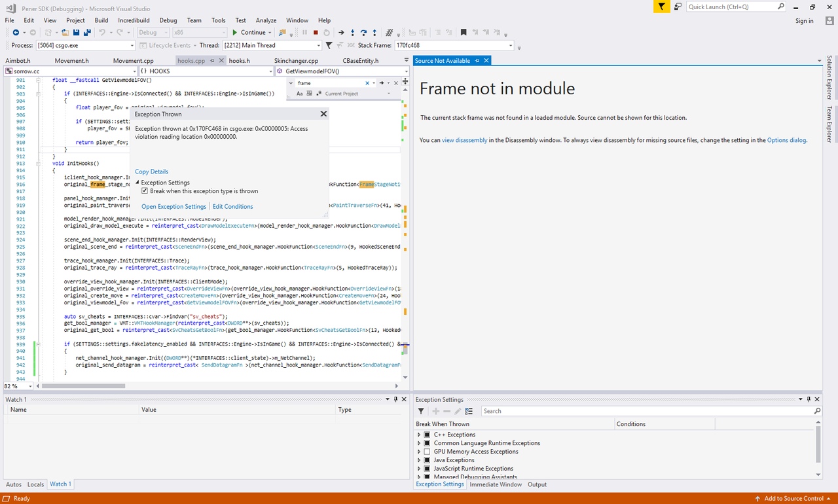Click the Save All toolbar icon

(87, 32)
